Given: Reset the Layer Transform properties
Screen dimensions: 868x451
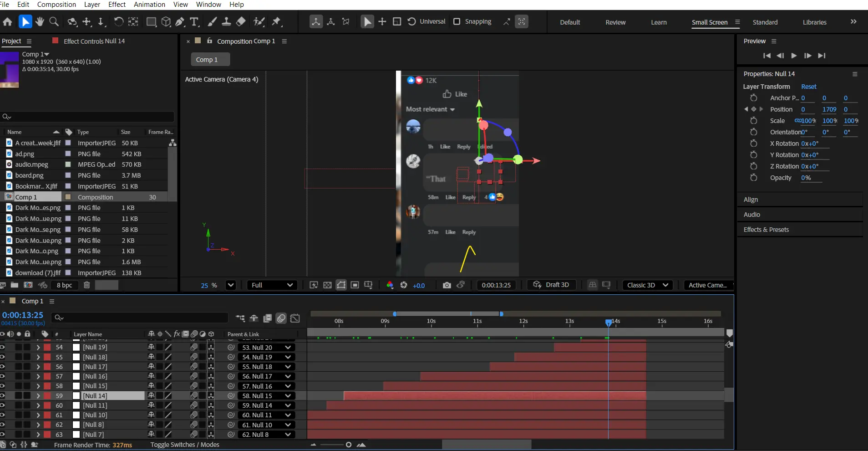Looking at the screenshot, I should click(x=808, y=87).
